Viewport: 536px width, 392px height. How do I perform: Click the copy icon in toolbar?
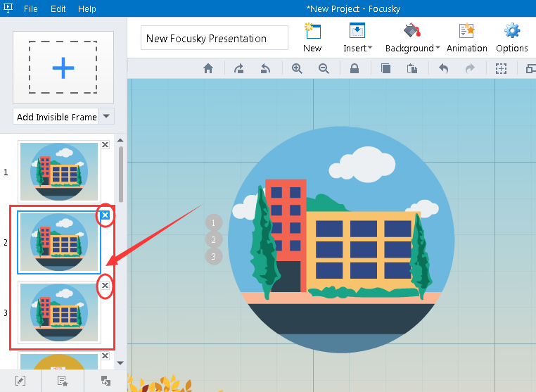tap(385, 68)
